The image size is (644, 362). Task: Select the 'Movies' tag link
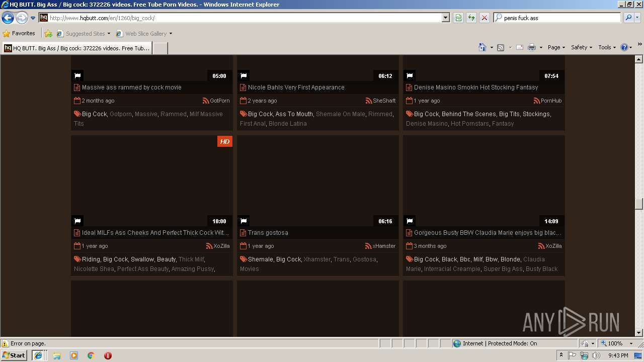click(250, 269)
